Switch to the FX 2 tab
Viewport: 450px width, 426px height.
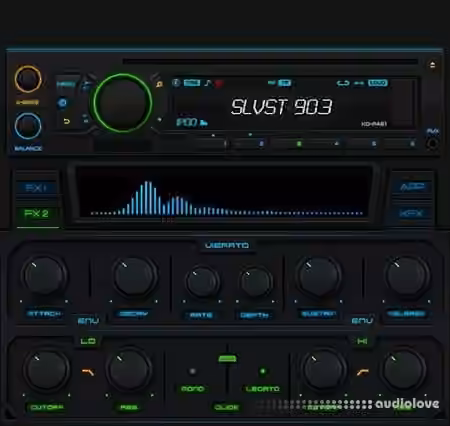37,213
